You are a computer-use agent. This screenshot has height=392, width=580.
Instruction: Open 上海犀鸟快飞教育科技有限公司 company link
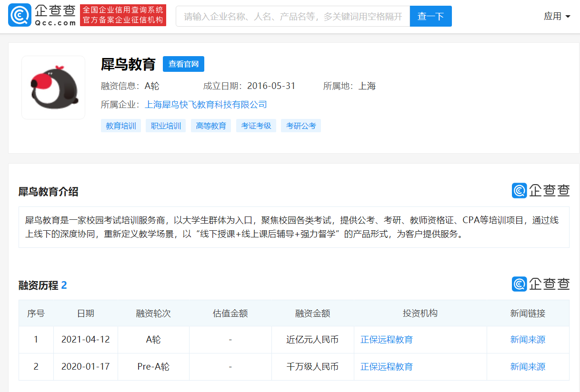[206, 105]
